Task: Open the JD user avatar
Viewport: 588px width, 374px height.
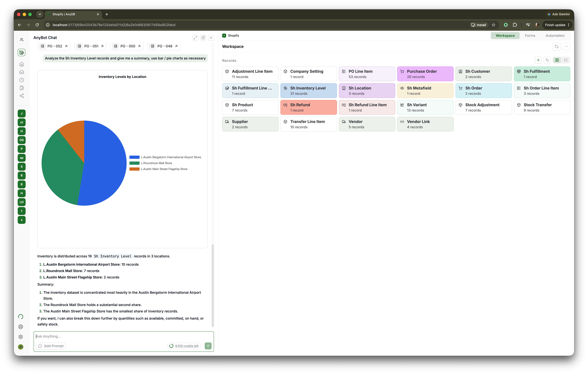Action: pos(21,347)
